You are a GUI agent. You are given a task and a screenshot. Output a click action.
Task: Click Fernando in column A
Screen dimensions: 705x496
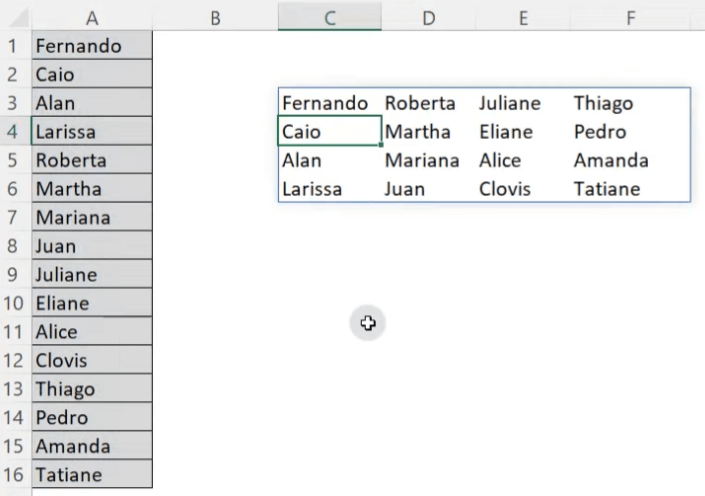(92, 46)
